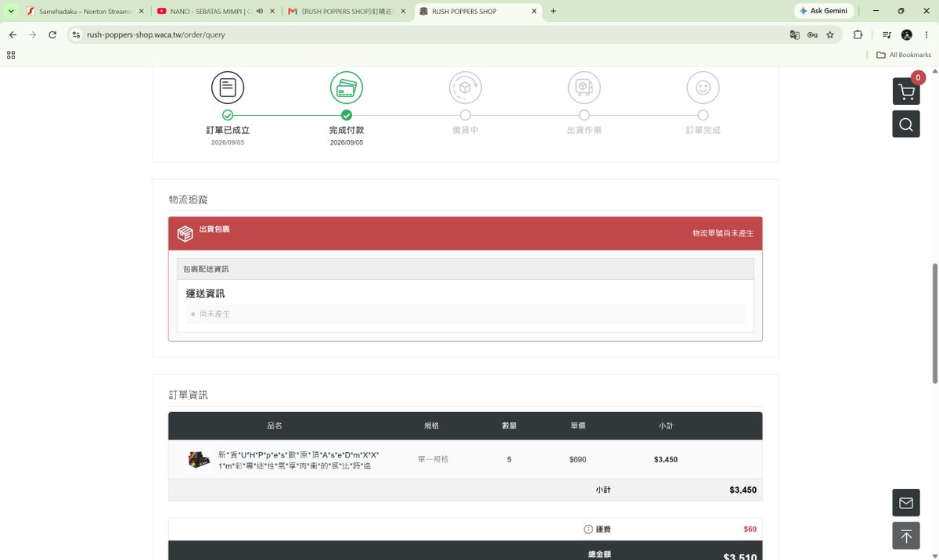Open the media control toolbar icon
The height and width of the screenshot is (560, 939).
pyautogui.click(x=887, y=34)
